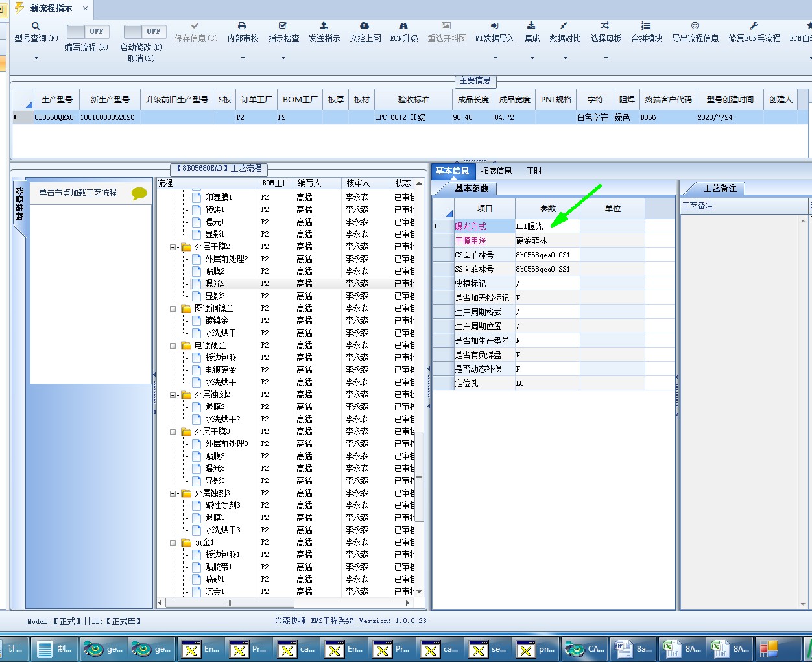The height and width of the screenshot is (662, 812).
Task: Click the process tree horizontal scrollbar
Action: click(x=230, y=603)
